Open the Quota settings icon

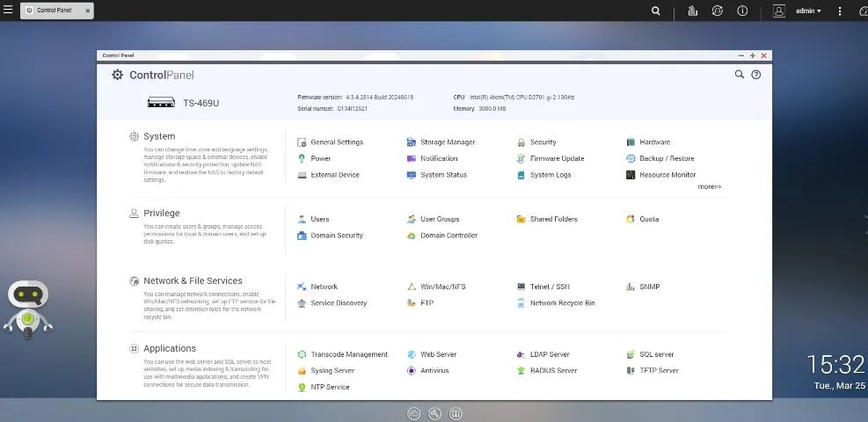(631, 219)
